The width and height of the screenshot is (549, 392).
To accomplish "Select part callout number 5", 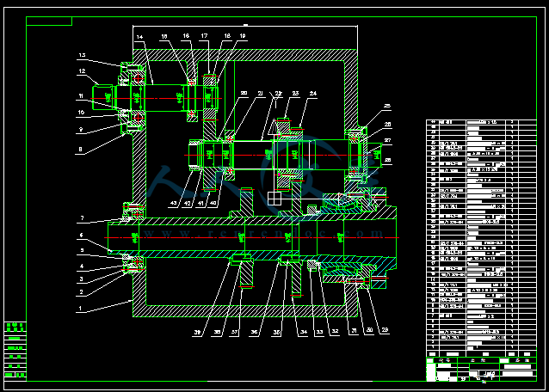I will pyautogui.click(x=82, y=250).
